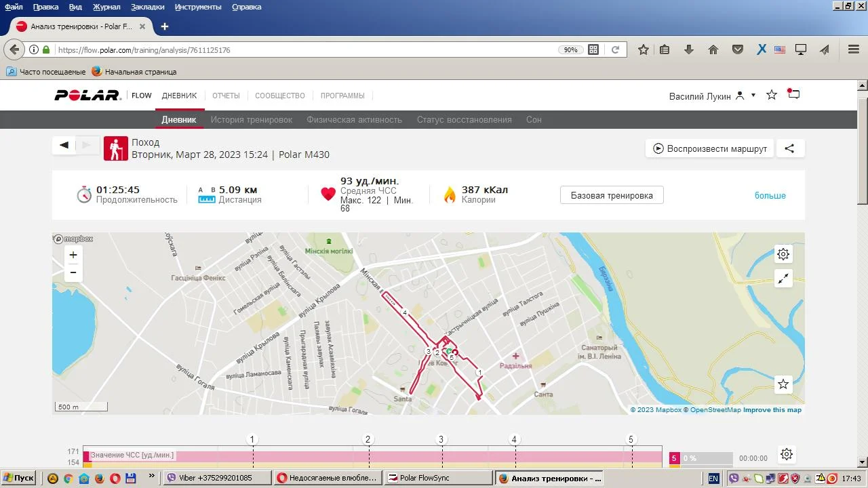The height and width of the screenshot is (488, 868).
Task: Go to previous training session arrow
Action: coord(64,145)
